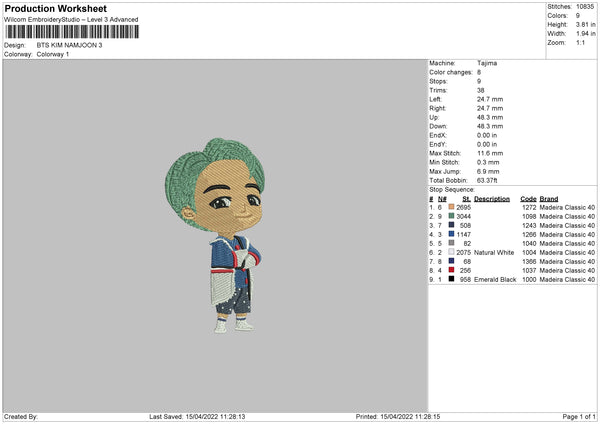This screenshot has height=424, width=600.
Task: Click the 'Stop Sequence:' heading
Action: tap(452, 190)
